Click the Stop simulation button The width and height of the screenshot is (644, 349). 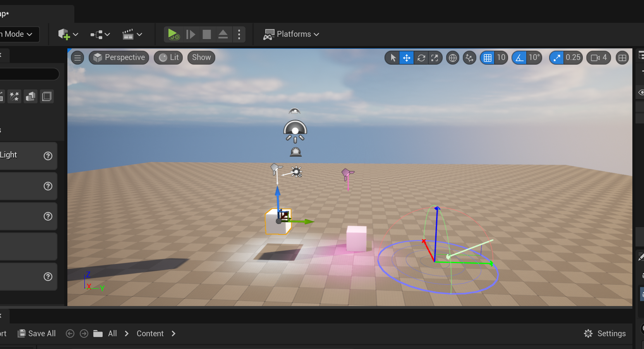coord(207,34)
